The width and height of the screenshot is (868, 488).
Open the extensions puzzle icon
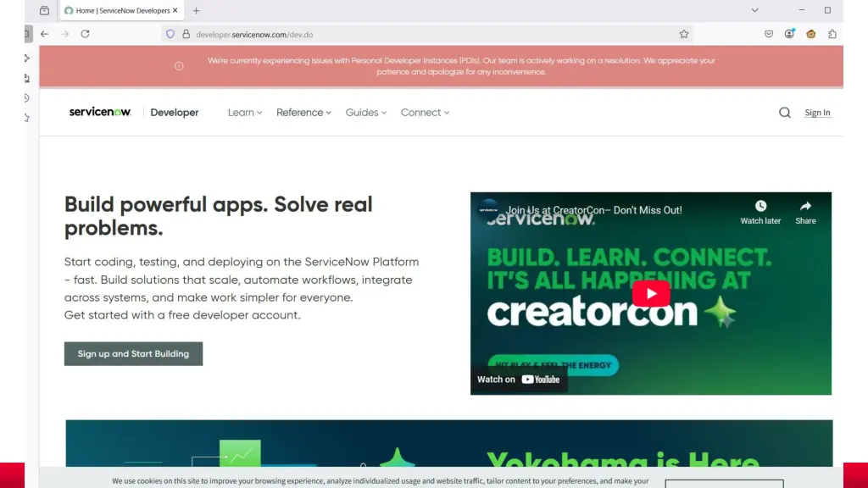coord(832,34)
